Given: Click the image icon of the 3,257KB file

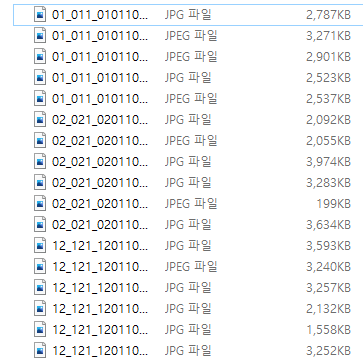Looking at the screenshot, I should click(x=40, y=288).
